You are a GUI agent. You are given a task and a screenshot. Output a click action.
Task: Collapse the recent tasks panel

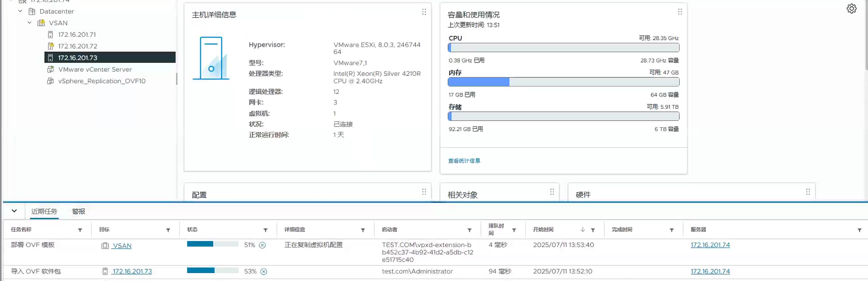pyautogui.click(x=14, y=211)
